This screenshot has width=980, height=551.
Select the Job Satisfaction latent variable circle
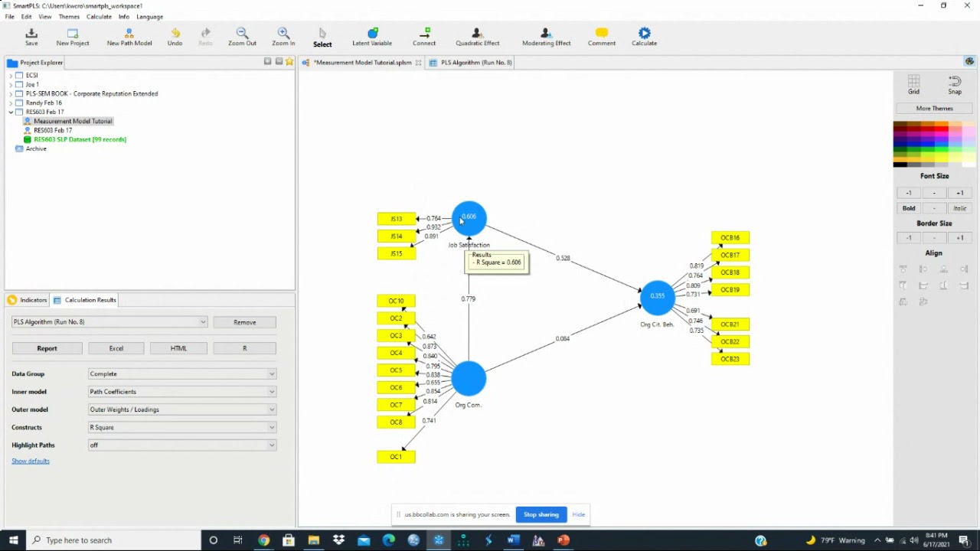coord(469,219)
